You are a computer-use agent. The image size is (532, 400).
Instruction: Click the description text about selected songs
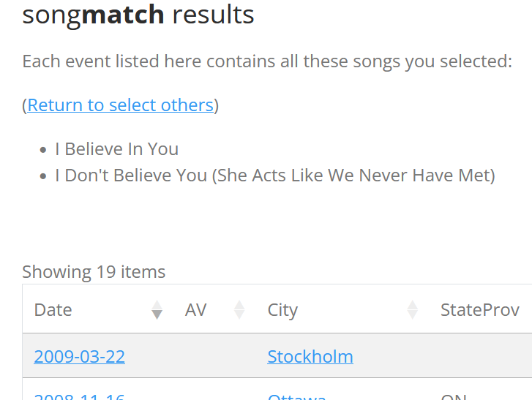(267, 61)
